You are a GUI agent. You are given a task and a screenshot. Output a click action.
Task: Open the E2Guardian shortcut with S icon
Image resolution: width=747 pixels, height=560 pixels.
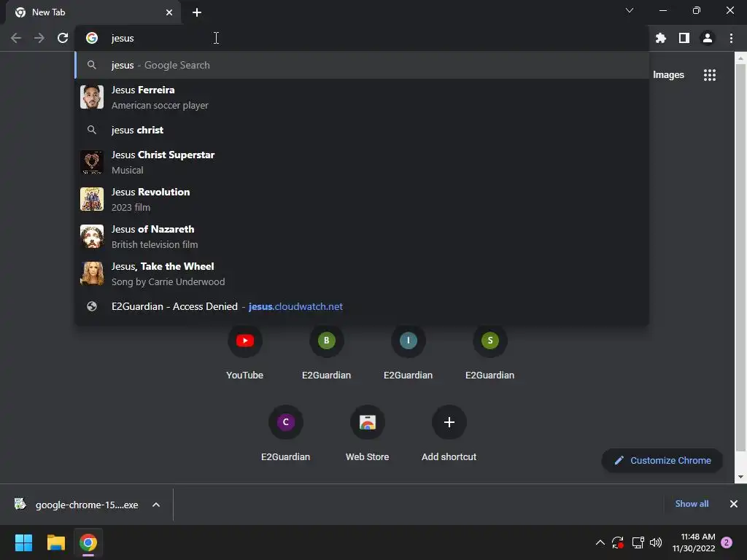click(x=489, y=353)
